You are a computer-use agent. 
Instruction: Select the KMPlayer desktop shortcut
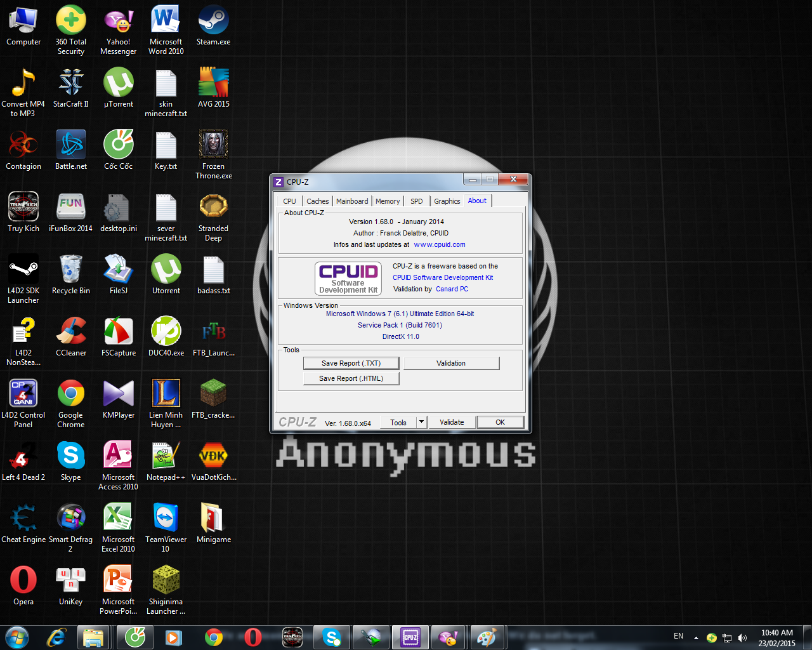pos(119,399)
